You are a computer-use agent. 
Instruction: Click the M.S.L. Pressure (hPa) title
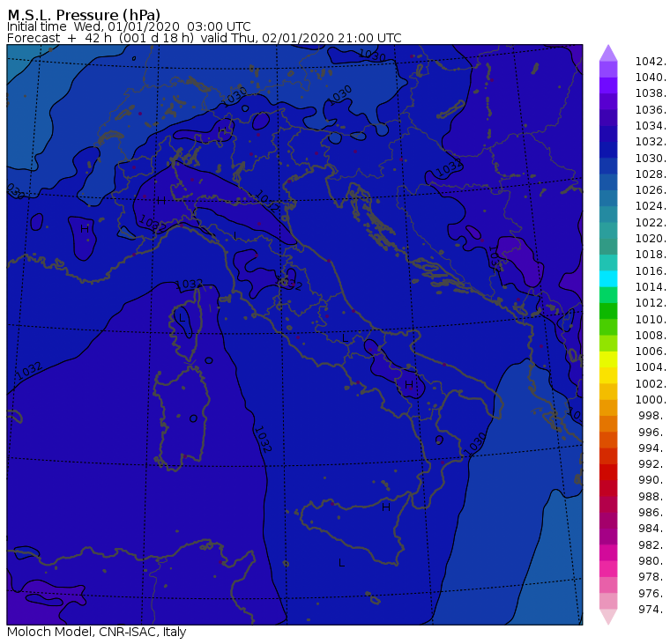click(x=84, y=14)
